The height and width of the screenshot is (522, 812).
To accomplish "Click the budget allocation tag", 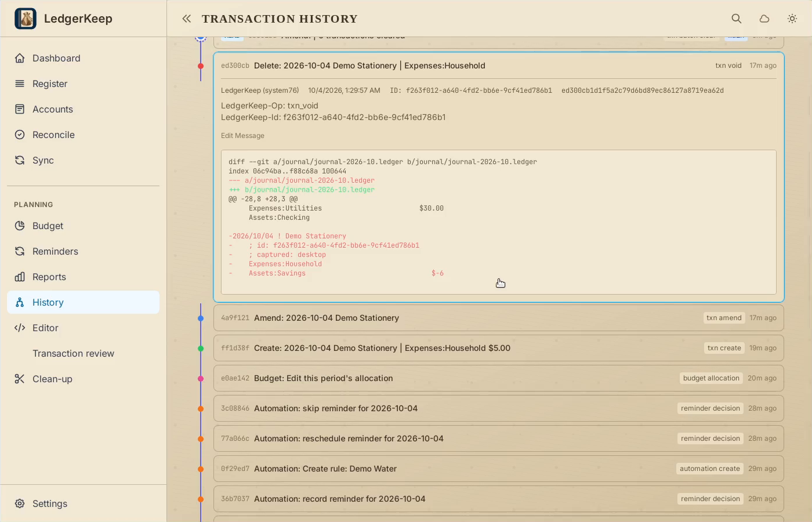I will click(x=711, y=378).
